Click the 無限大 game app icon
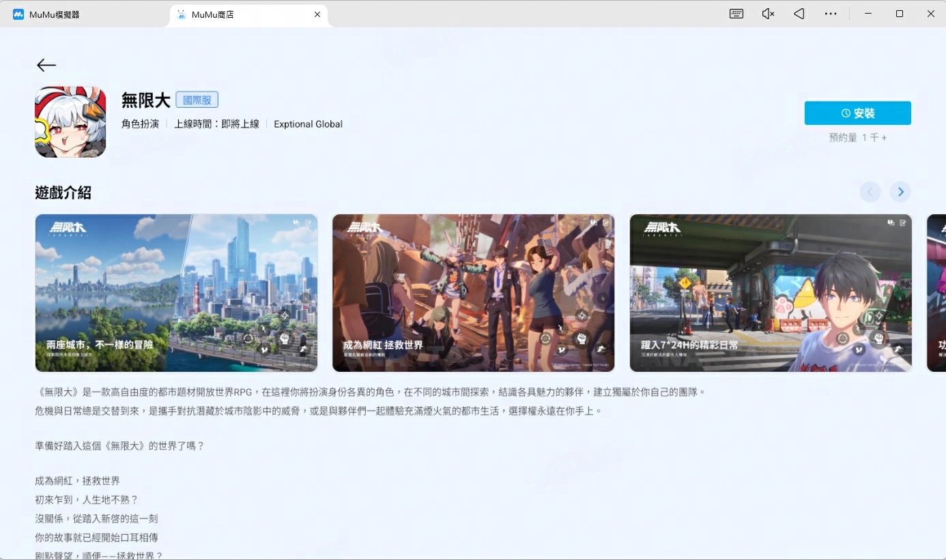 tap(70, 122)
